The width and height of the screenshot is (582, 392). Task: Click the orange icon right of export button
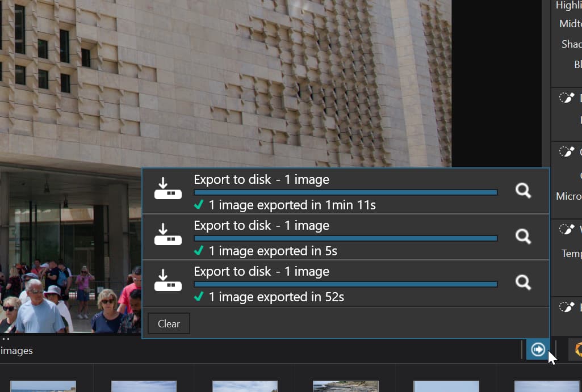click(577, 350)
